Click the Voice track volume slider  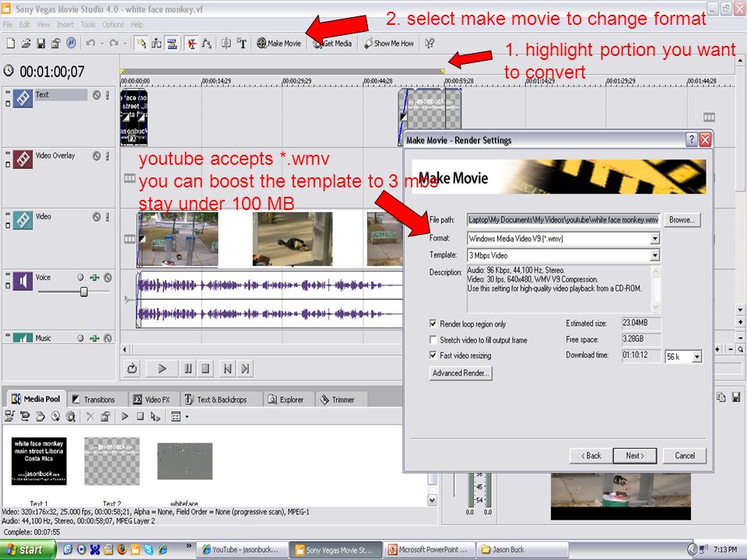pyautogui.click(x=84, y=292)
